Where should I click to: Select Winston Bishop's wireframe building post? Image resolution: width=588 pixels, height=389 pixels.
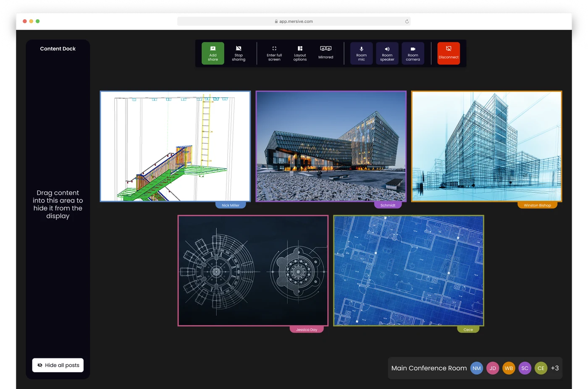(486, 146)
